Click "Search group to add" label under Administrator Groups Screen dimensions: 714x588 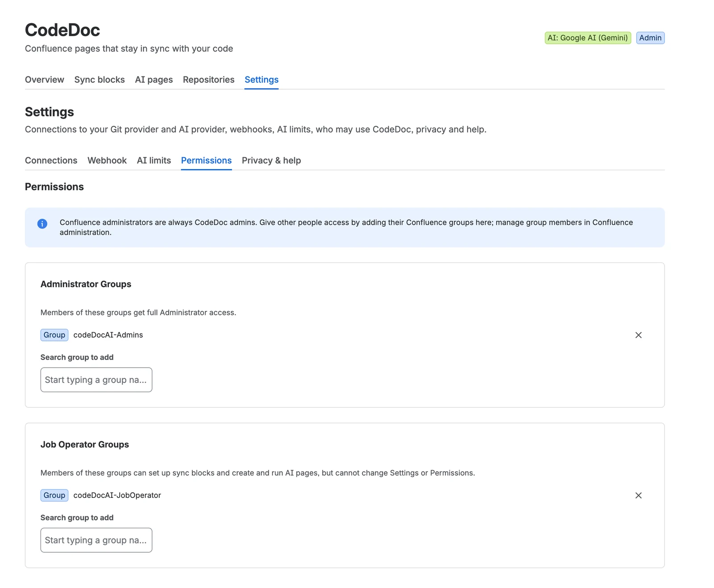click(77, 357)
